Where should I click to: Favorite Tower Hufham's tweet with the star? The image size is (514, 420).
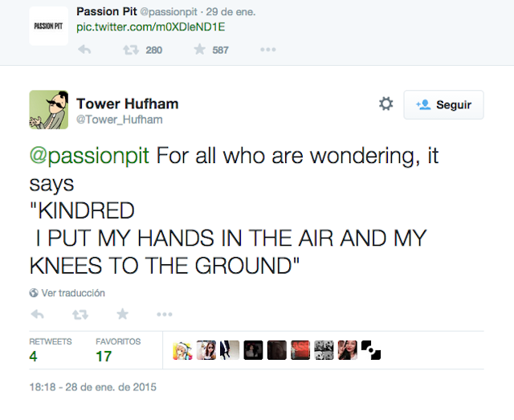122,314
